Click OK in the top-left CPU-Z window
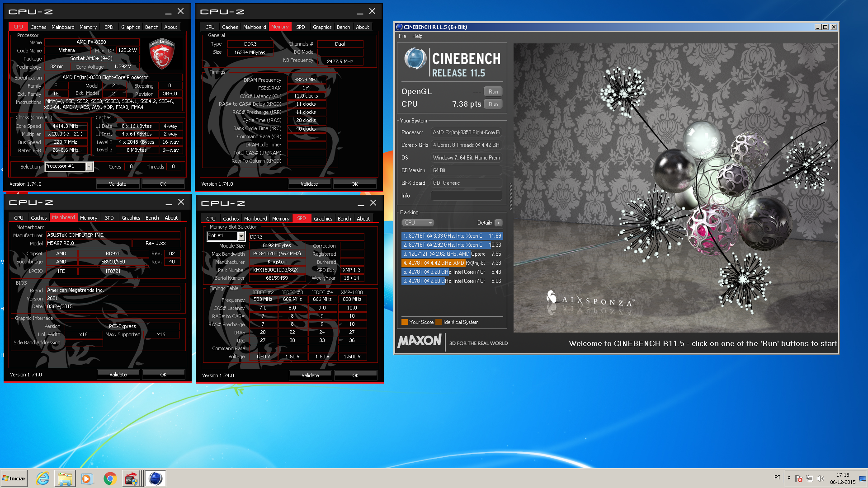 point(163,184)
